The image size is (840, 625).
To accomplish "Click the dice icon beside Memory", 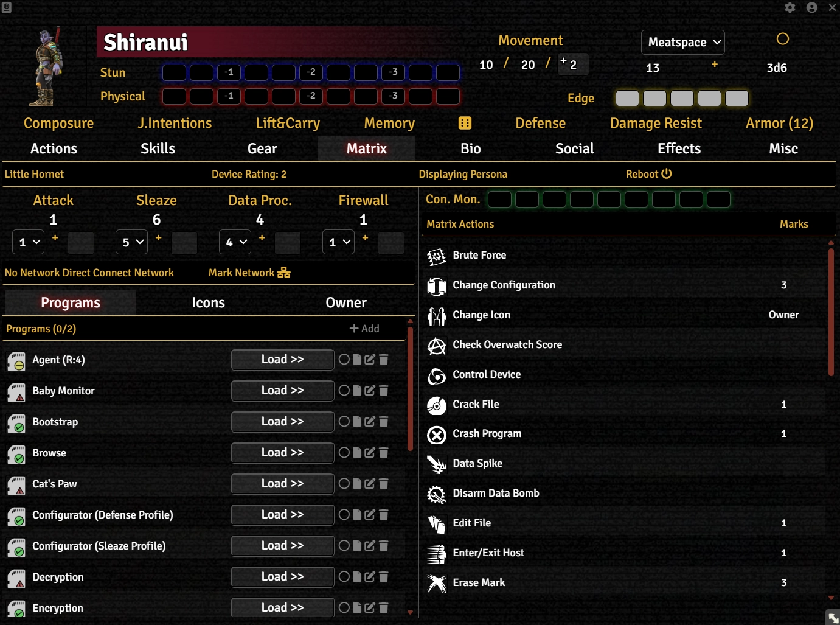I will click(x=465, y=124).
